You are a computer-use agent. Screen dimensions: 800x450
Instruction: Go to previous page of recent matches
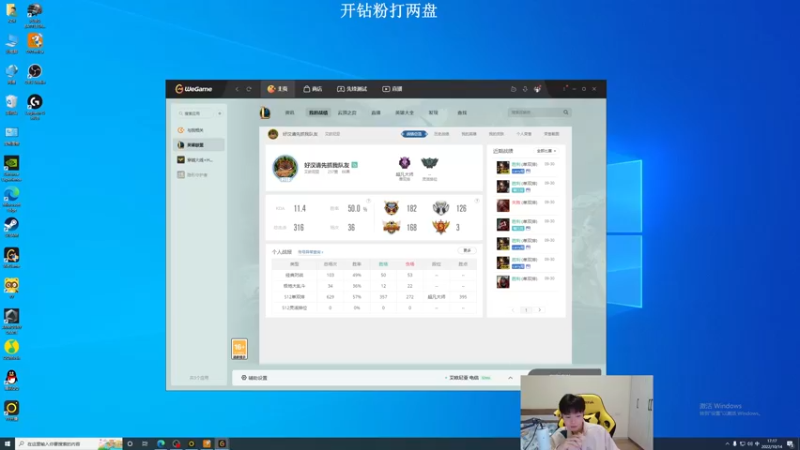click(x=513, y=310)
